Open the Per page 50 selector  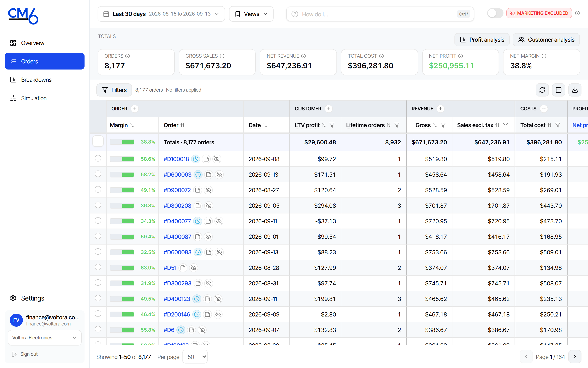pyautogui.click(x=195, y=357)
